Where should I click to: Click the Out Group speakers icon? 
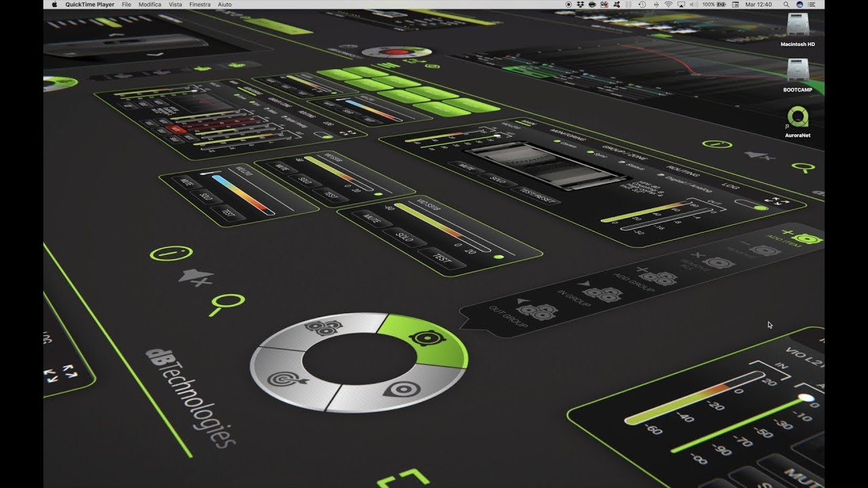(x=537, y=312)
